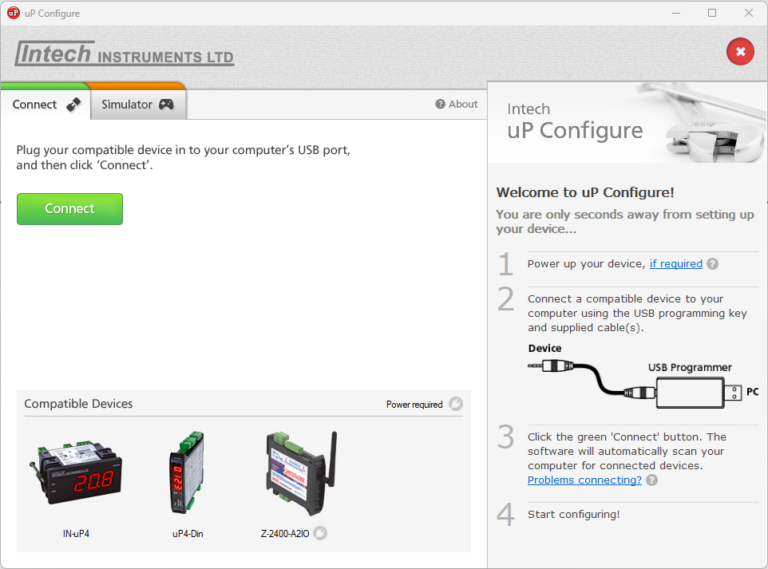Open 'Problems connecting?' link
This screenshot has height=569, width=768.
tap(584, 480)
